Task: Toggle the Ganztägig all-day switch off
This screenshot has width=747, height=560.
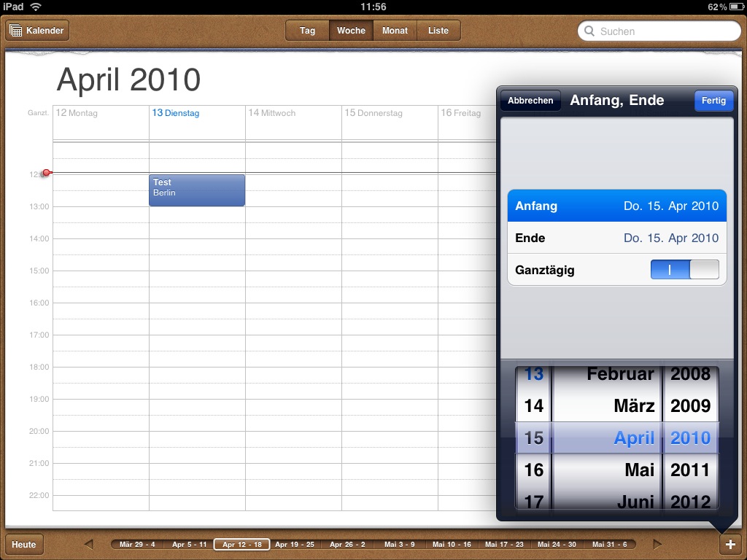Action: pyautogui.click(x=684, y=269)
